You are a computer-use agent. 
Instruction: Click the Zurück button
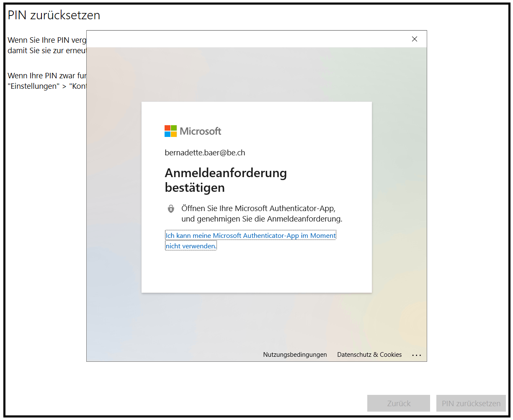[399, 403]
